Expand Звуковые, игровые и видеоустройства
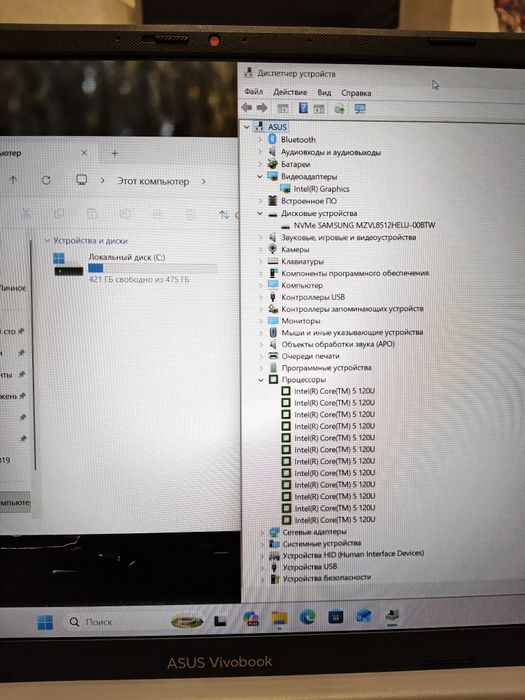This screenshot has width=525, height=700. pos(260,237)
